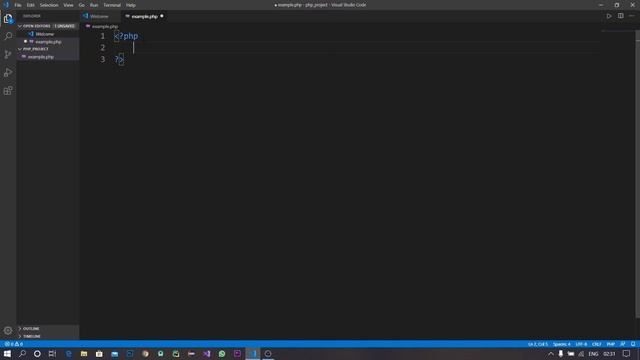
Task: Click the unsaved dot on example.php tab
Action: [x=162, y=16]
